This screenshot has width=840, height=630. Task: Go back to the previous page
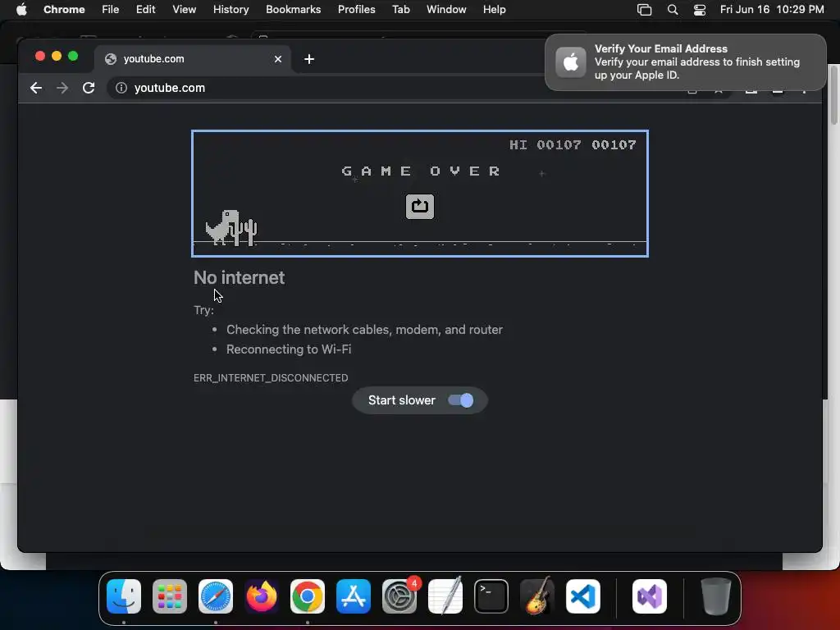pyautogui.click(x=36, y=88)
